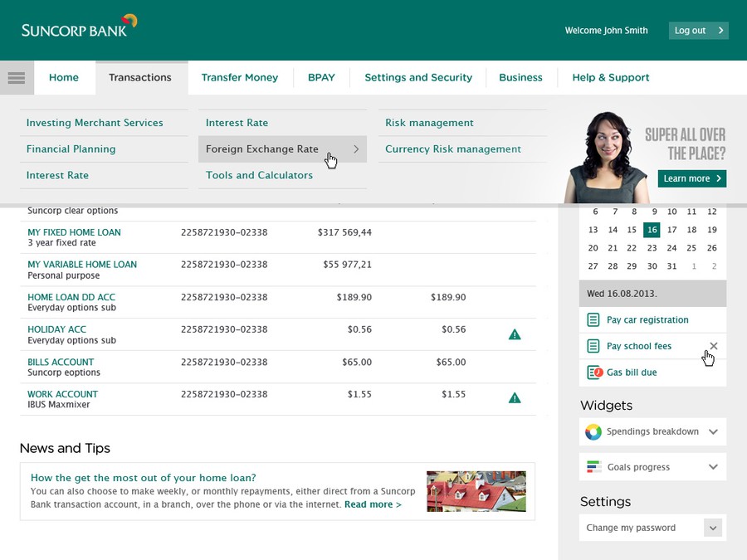Screen dimensions: 747x560
Task: Select day 23 in the calendar
Action: pos(652,248)
